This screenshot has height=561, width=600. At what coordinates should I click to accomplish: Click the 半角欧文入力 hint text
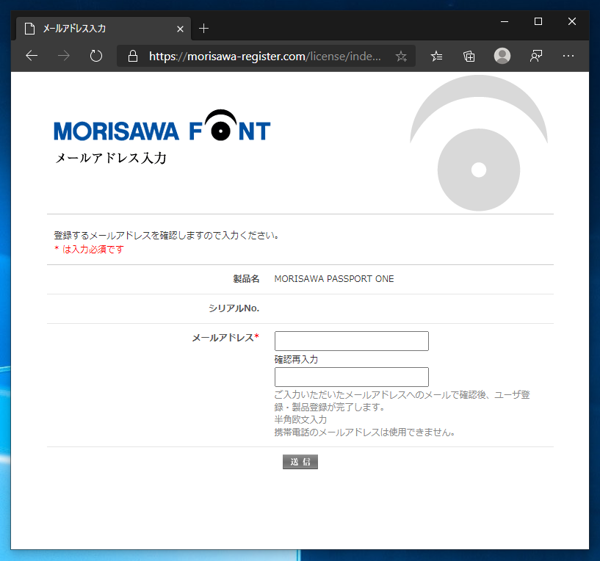click(300, 420)
